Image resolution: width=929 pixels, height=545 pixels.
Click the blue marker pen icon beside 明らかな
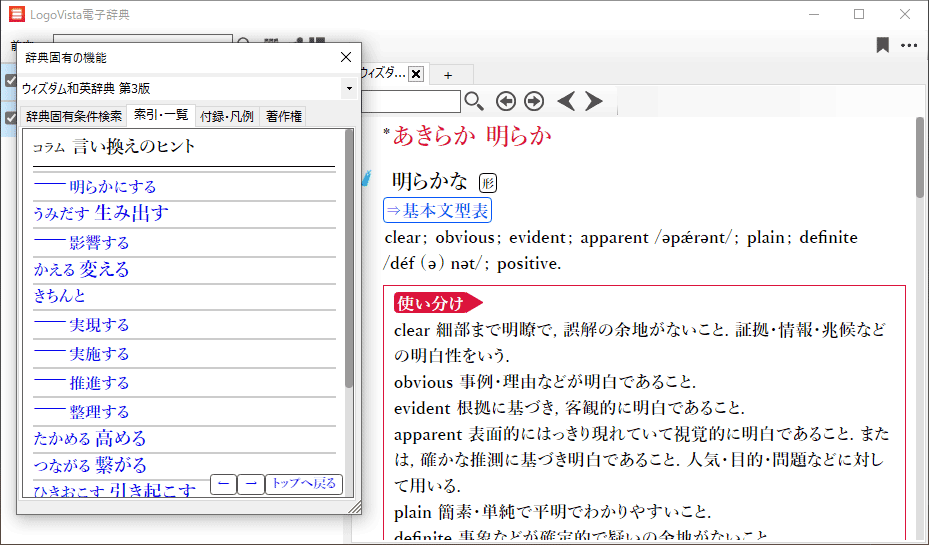click(x=367, y=178)
